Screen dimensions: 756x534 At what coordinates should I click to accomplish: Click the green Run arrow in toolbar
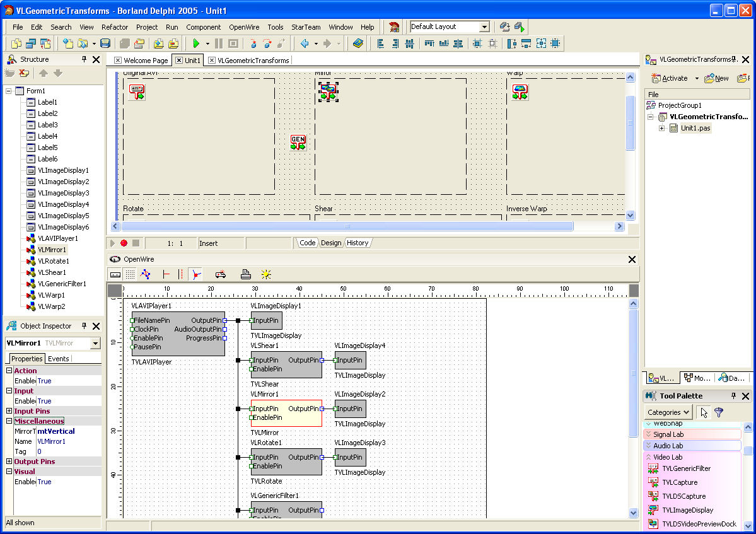point(195,44)
